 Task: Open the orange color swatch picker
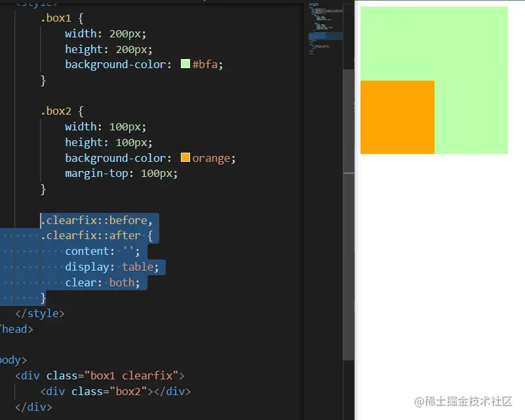185,157
